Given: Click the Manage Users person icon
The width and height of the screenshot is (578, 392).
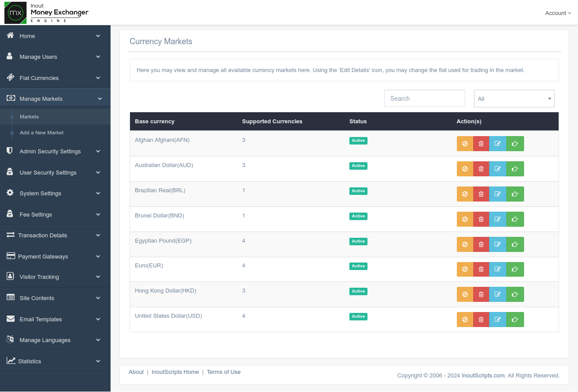Looking at the screenshot, I should click(10, 57).
